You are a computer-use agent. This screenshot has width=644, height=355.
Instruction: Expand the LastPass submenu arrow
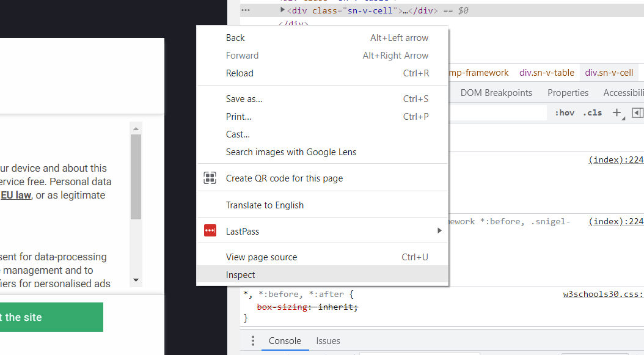439,231
